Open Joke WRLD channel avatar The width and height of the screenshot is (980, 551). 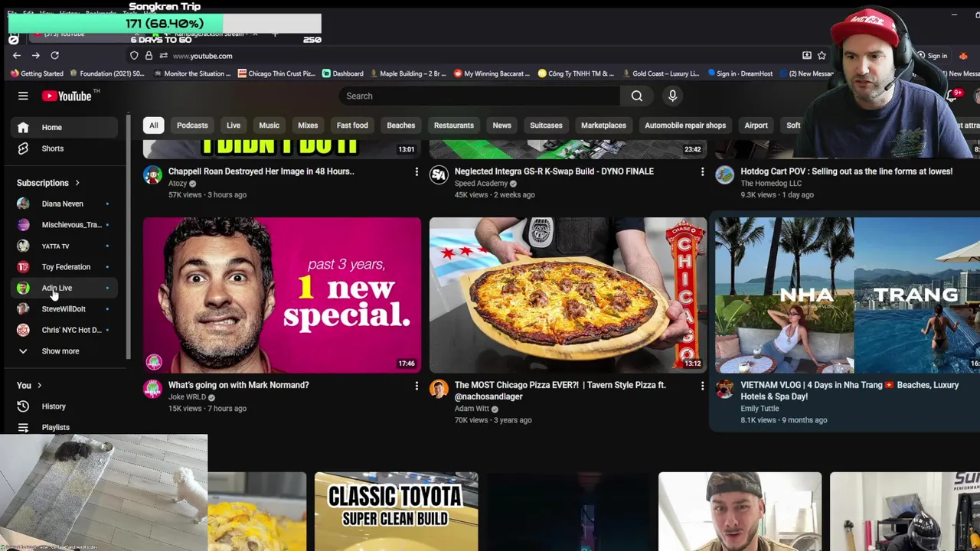coord(152,389)
